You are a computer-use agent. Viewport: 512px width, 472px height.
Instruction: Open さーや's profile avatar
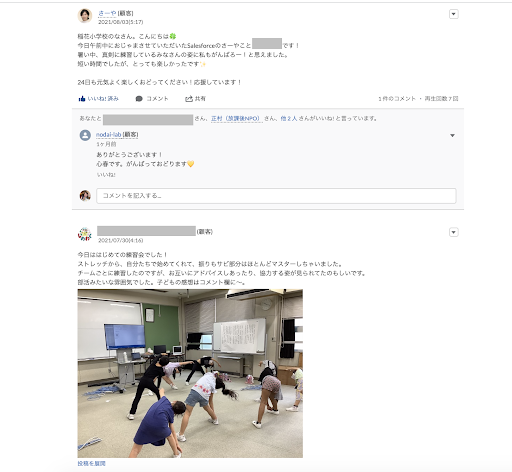(x=85, y=16)
